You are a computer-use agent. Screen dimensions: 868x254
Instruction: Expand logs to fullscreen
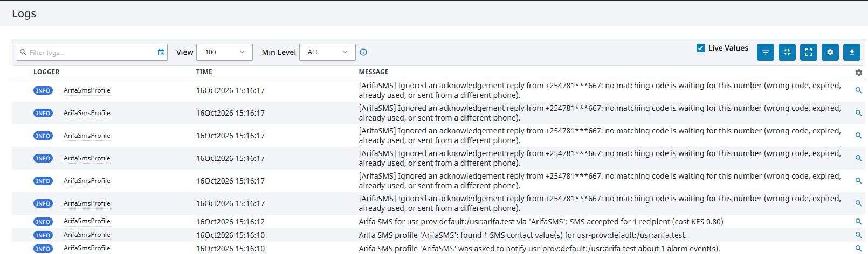pyautogui.click(x=809, y=52)
